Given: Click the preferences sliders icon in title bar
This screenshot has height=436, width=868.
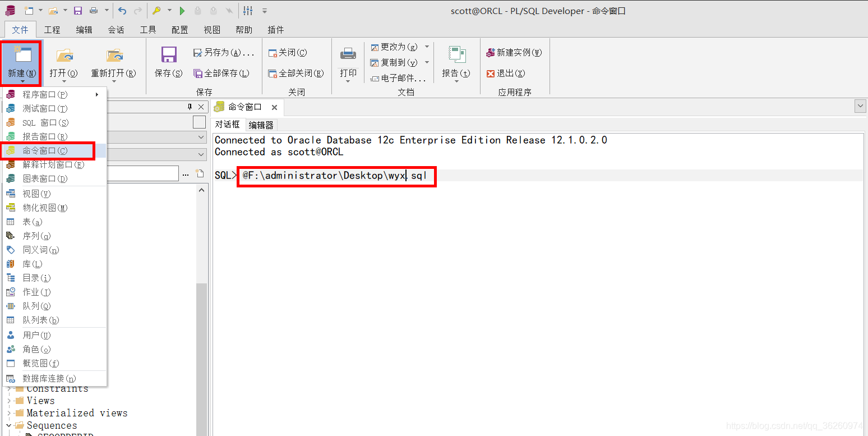Looking at the screenshot, I should click(248, 11).
